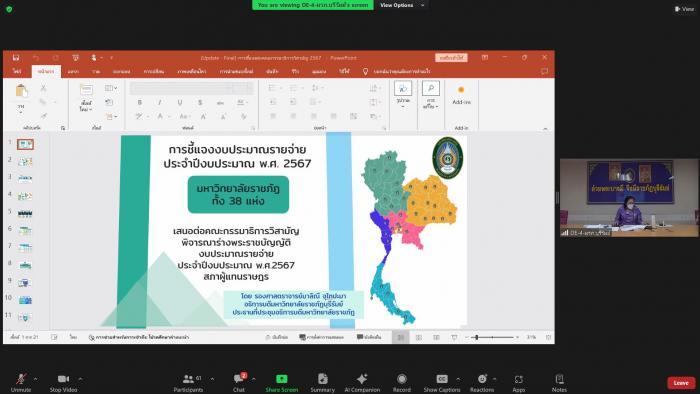Stop Video camera button
Viewport: 700px width, 394px height.
63,382
